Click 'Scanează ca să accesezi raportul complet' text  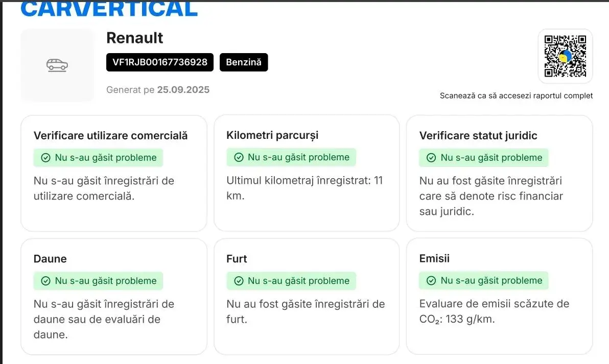point(516,95)
